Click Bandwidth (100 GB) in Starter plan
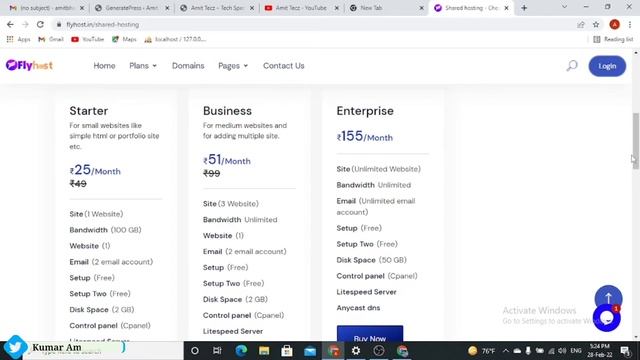The image size is (640, 360). pos(105,230)
